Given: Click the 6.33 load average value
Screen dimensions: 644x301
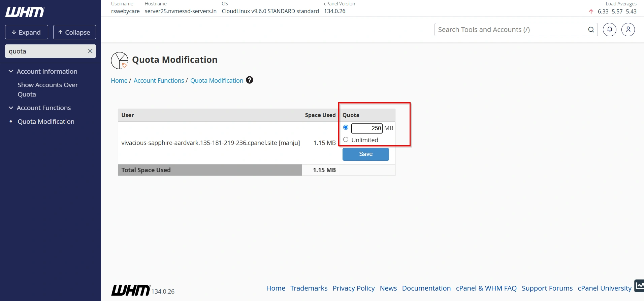Looking at the screenshot, I should (603, 11).
